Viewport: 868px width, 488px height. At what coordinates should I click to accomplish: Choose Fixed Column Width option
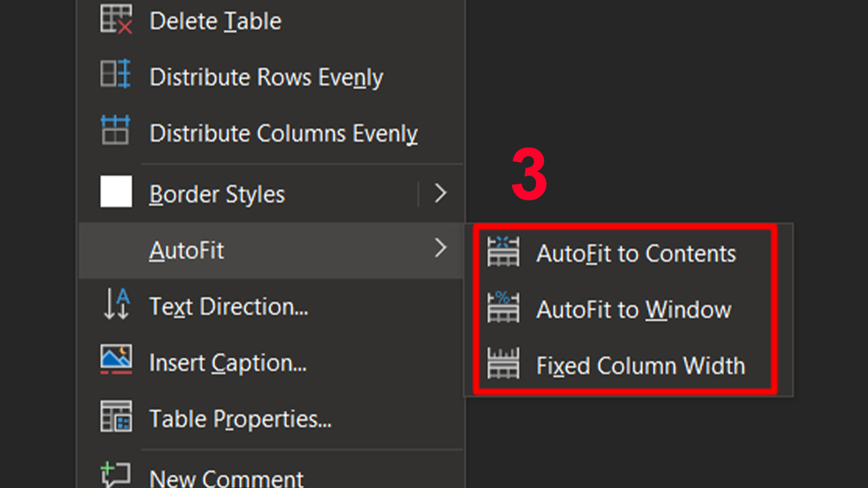[640, 366]
